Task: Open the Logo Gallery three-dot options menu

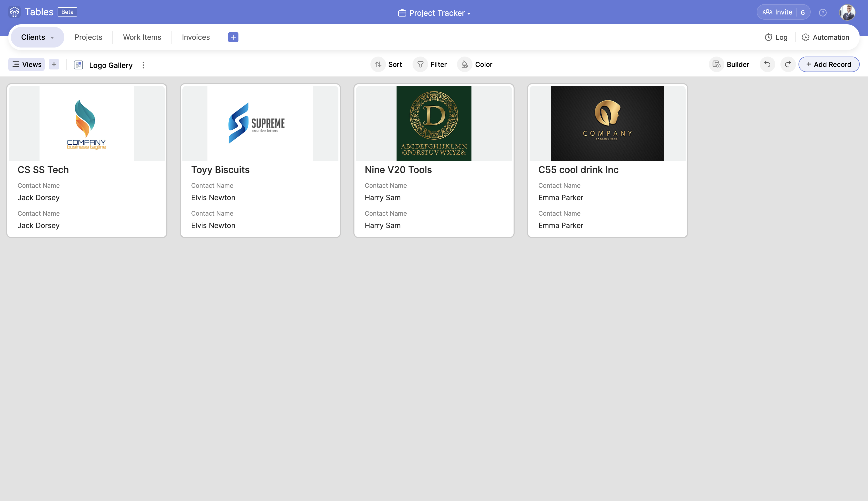Action: pos(144,65)
